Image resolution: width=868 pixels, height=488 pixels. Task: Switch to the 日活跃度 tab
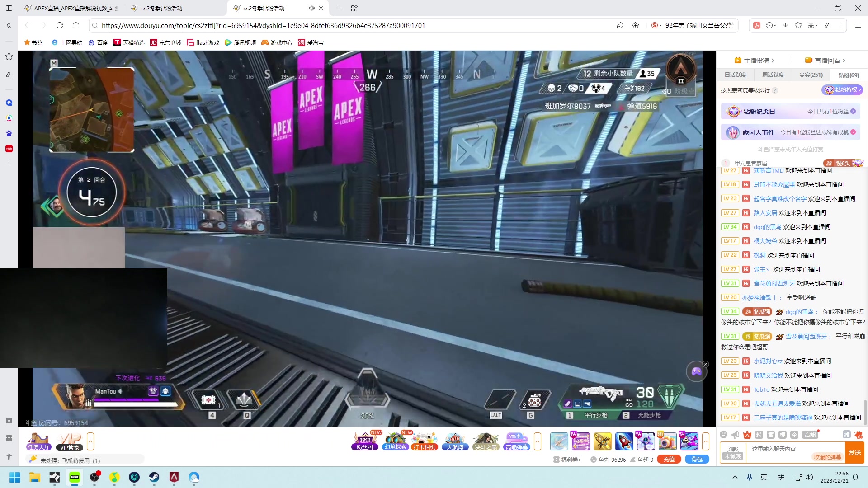click(x=736, y=75)
